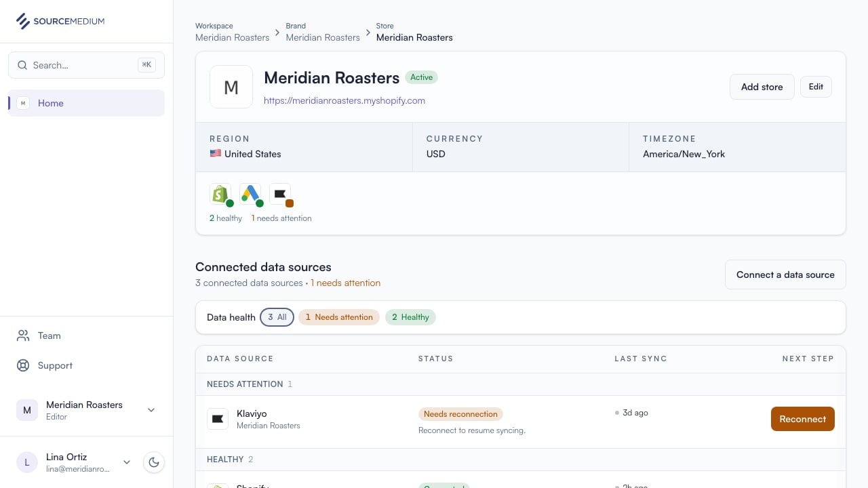The height and width of the screenshot is (488, 868).
Task: Filter by Healthy data sources
Action: tap(410, 317)
